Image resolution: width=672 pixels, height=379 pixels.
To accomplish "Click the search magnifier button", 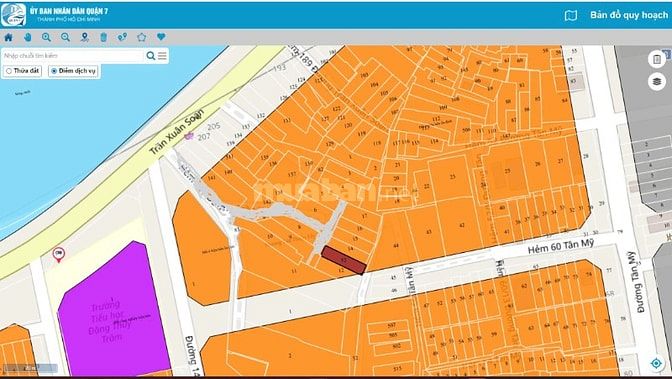I will [x=151, y=56].
